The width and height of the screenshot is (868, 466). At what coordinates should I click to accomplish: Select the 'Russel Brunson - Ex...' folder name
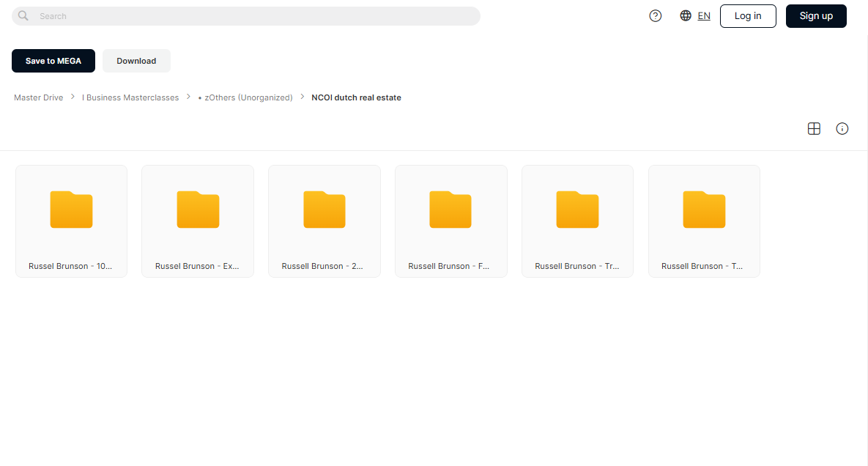click(x=197, y=266)
